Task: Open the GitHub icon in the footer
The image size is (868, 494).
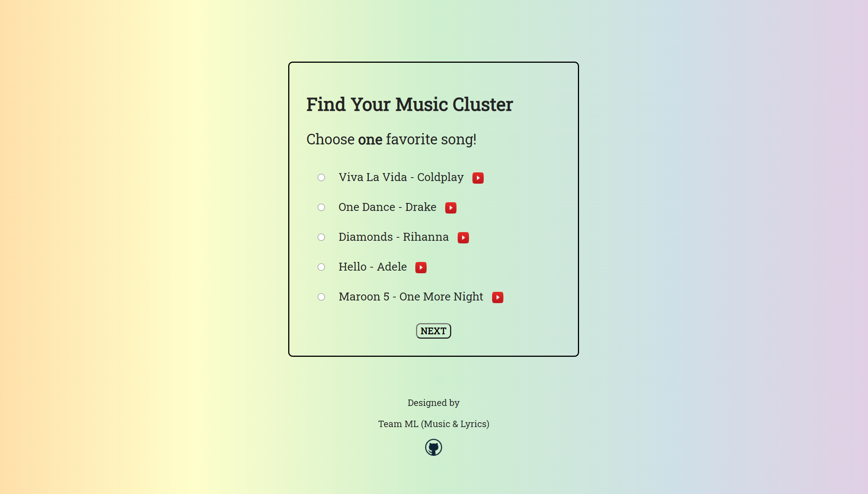Action: [433, 448]
